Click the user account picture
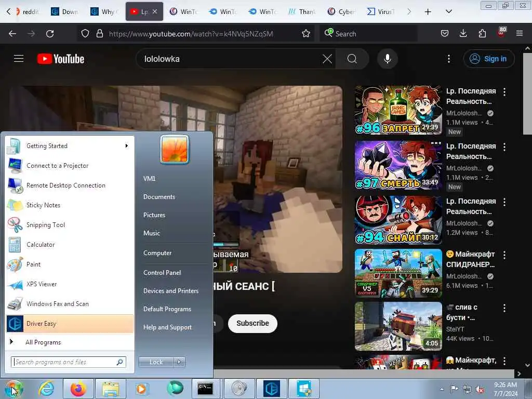532x399 pixels. click(175, 149)
